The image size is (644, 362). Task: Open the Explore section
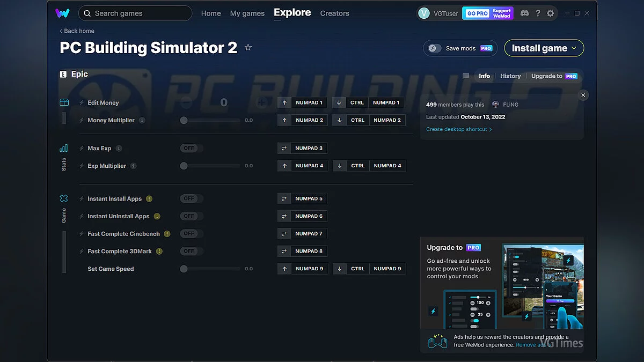(292, 12)
